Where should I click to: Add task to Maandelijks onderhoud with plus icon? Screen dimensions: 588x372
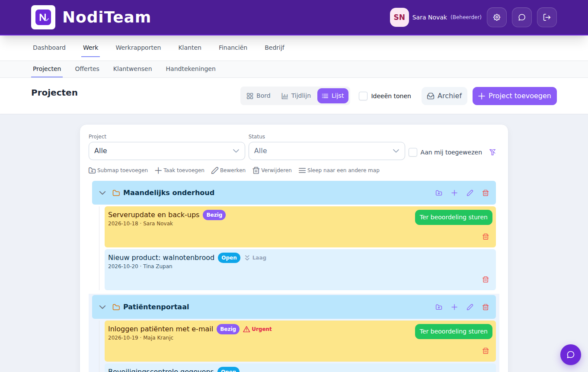454,193
